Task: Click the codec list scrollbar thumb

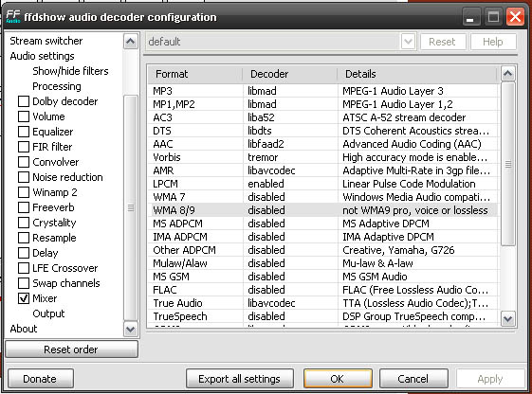Action: pyautogui.click(x=508, y=163)
